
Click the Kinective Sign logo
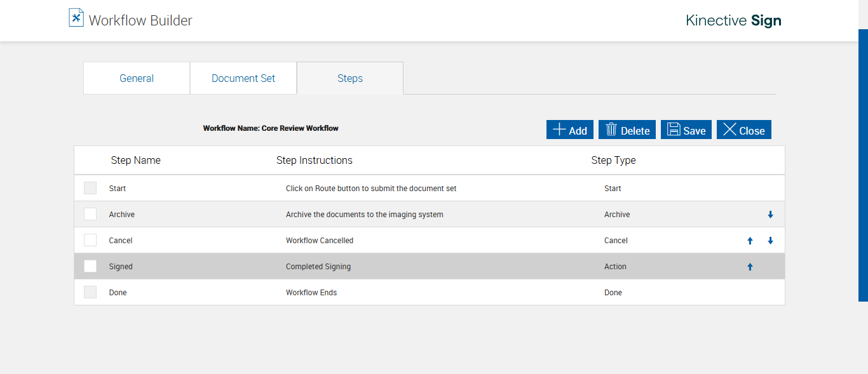733,20
